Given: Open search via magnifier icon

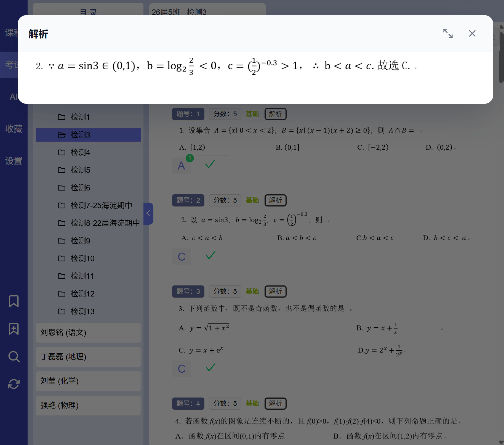Looking at the screenshot, I should click(x=14, y=356).
